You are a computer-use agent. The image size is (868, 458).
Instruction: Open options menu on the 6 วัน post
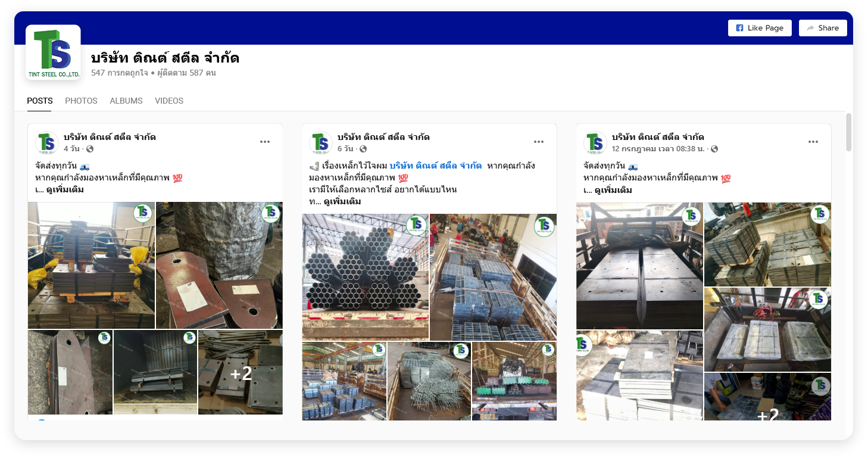539,142
